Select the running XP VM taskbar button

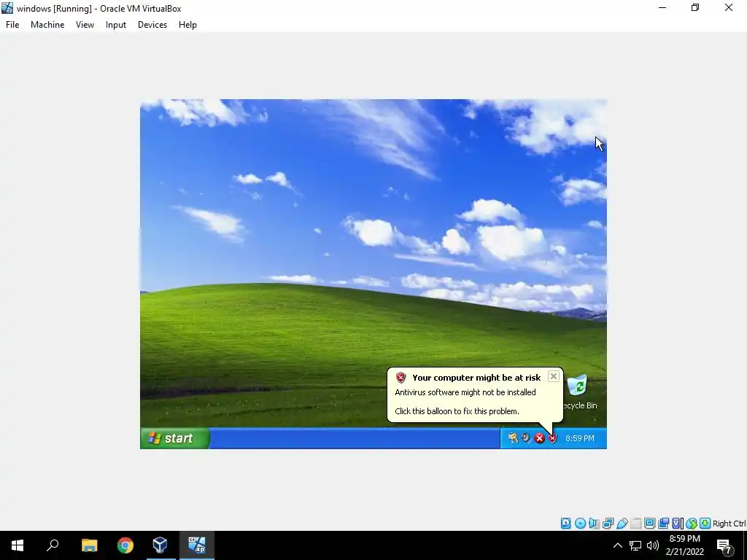pyautogui.click(x=197, y=545)
